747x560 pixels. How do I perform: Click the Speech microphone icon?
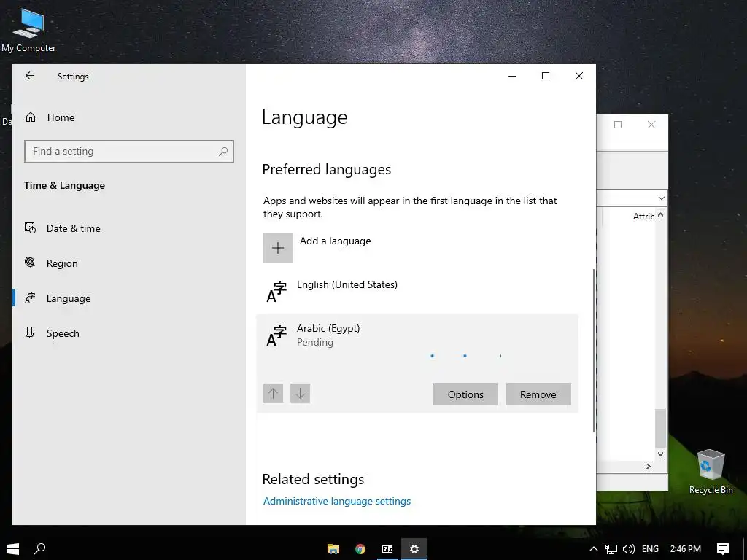[29, 332]
